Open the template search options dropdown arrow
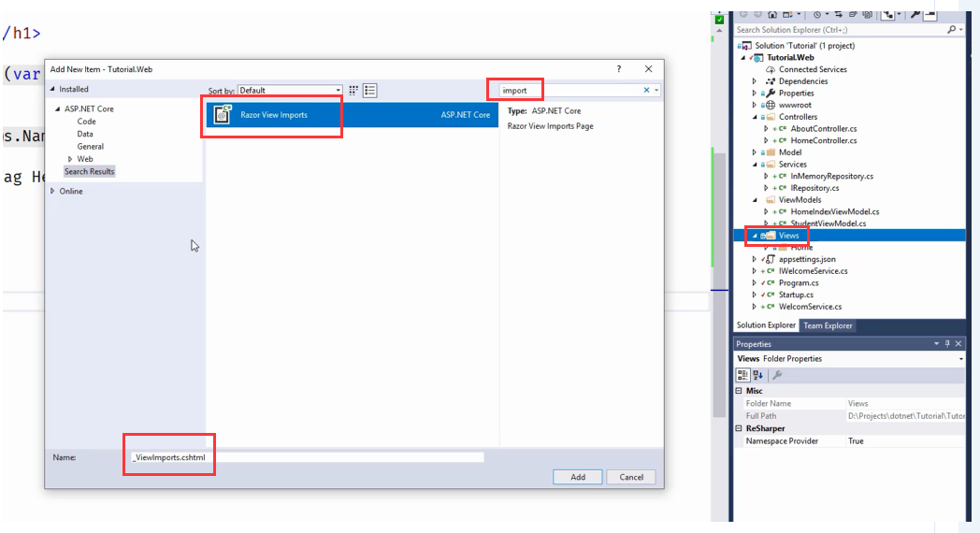The height and width of the screenshot is (533, 980). (656, 90)
